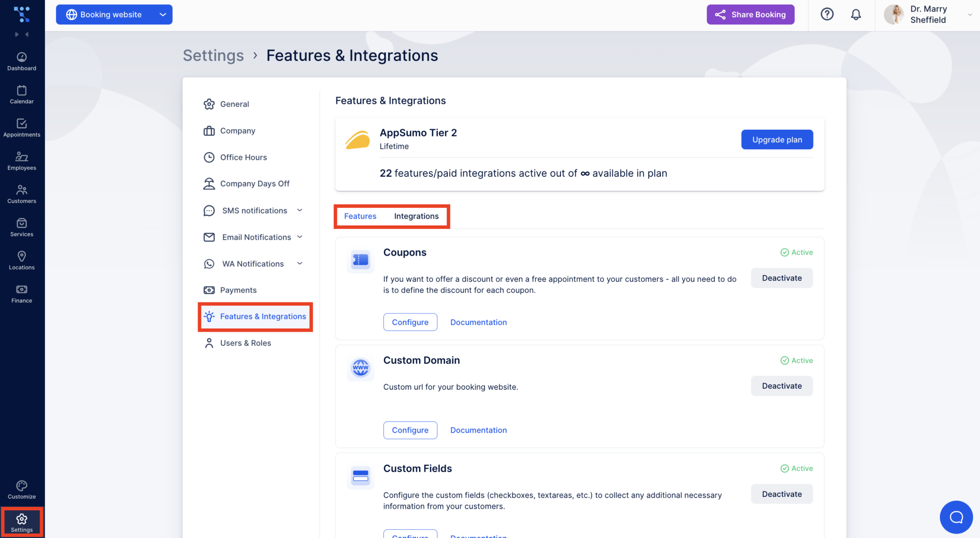This screenshot has width=980, height=538.
Task: Select Services in the left sidebar
Action: pos(22,226)
